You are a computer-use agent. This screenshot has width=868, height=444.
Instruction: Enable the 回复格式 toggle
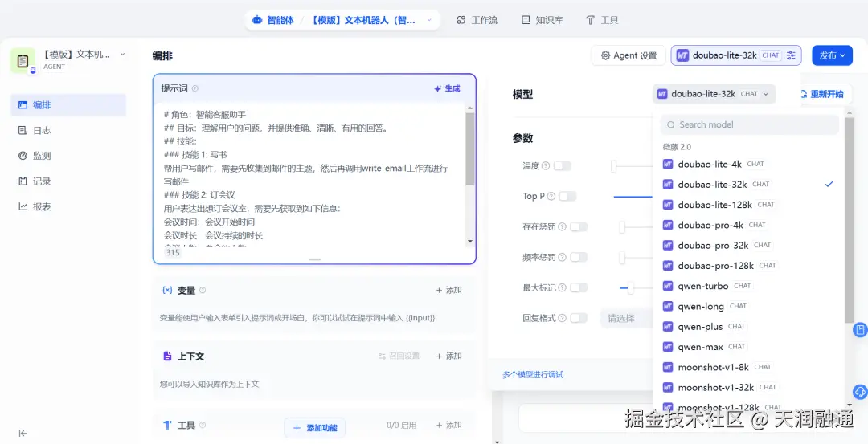tap(579, 318)
